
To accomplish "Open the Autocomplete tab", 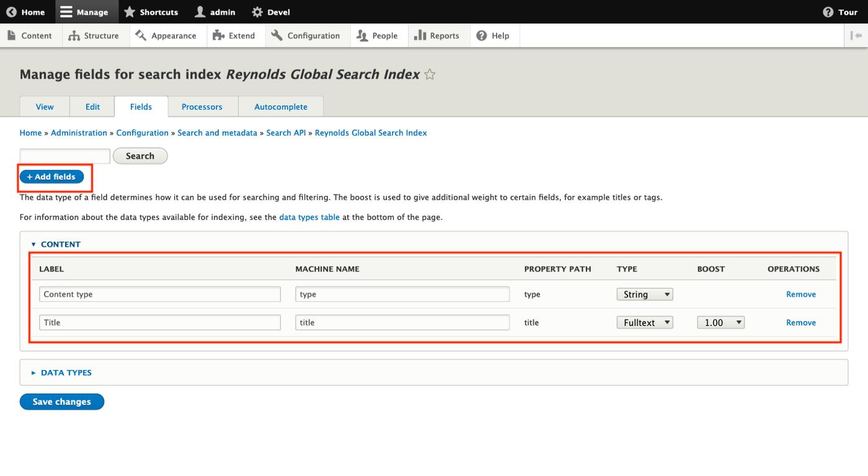I will coord(281,107).
